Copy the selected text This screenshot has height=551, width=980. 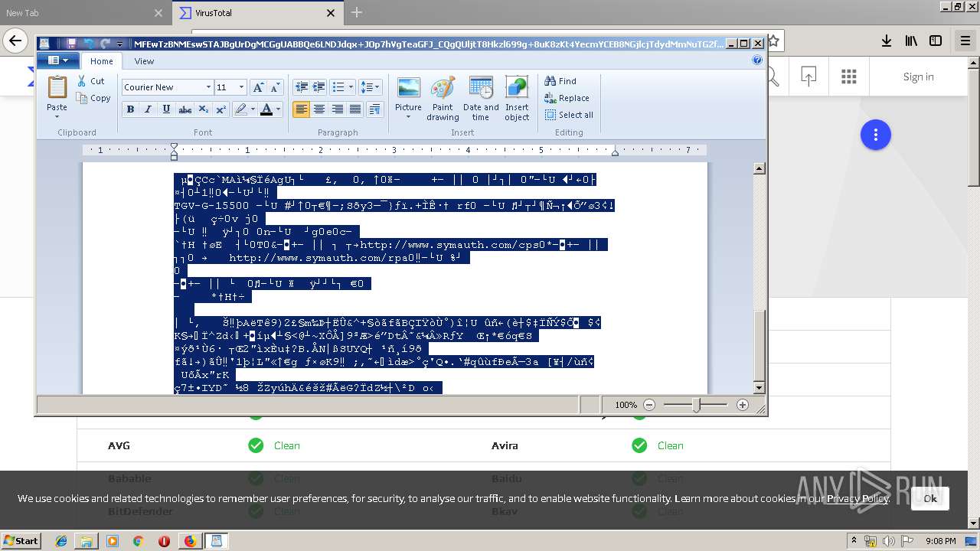pyautogui.click(x=93, y=98)
